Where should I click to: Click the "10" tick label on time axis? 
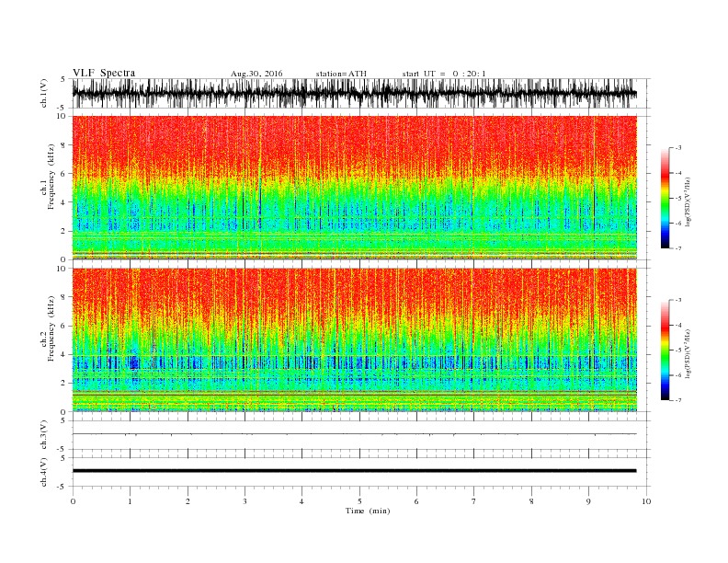click(646, 501)
